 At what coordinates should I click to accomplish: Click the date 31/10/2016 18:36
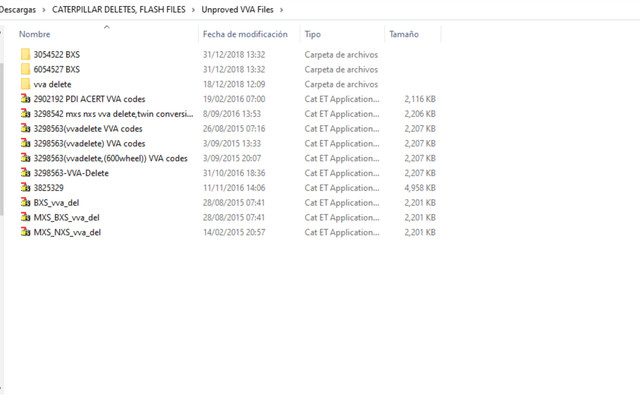[x=234, y=173]
